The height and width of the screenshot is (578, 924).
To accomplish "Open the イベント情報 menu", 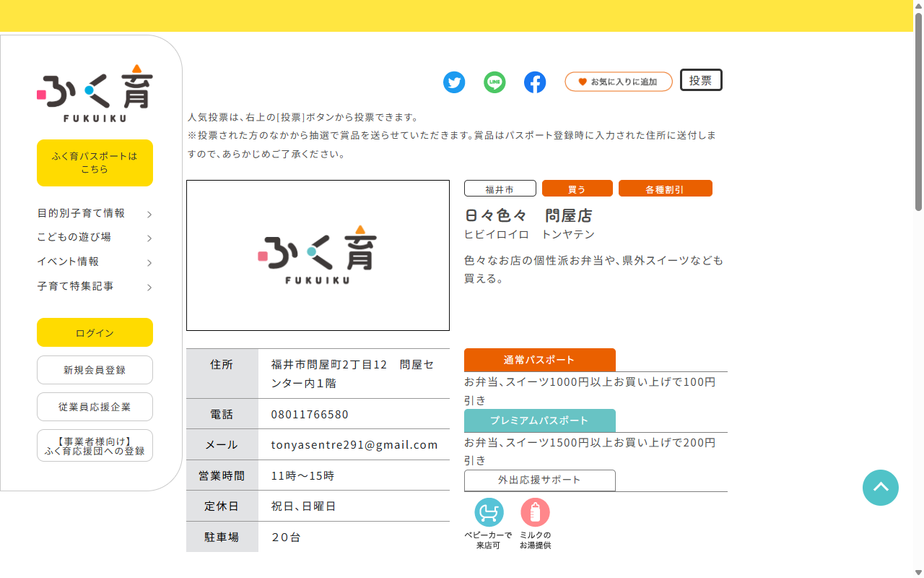I will (68, 262).
